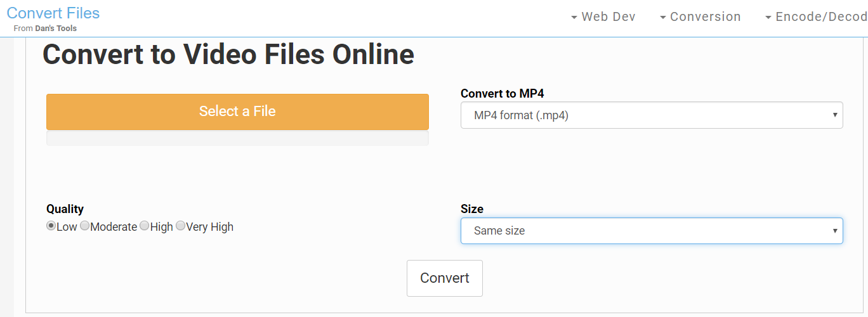The width and height of the screenshot is (868, 317).
Task: Click the arrow on the Size combo box
Action: point(835,231)
